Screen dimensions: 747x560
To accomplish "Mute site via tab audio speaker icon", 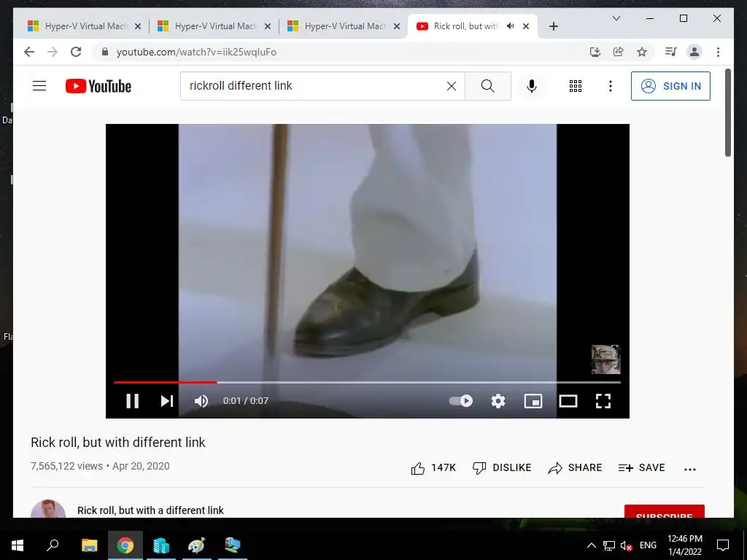I will (510, 26).
